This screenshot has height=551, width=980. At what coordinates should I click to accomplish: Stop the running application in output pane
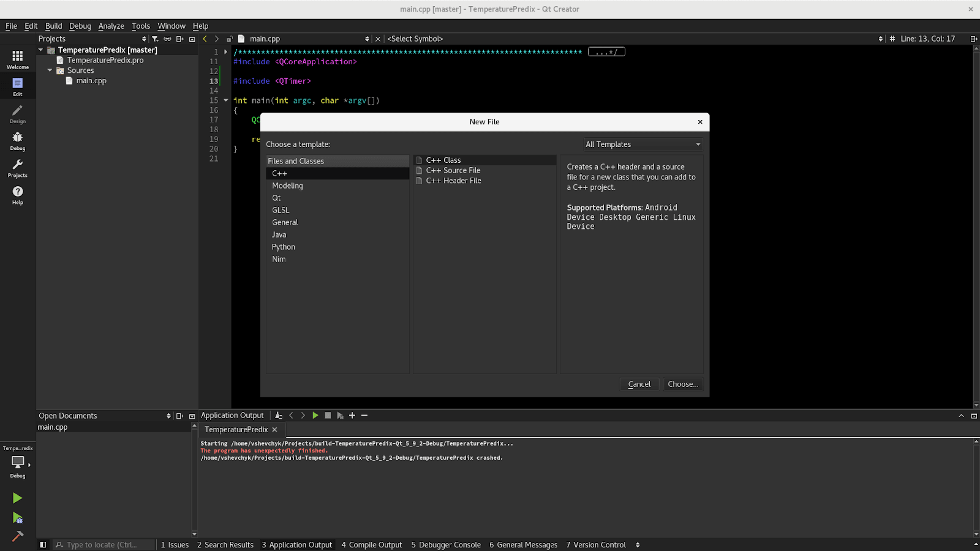pos(328,416)
